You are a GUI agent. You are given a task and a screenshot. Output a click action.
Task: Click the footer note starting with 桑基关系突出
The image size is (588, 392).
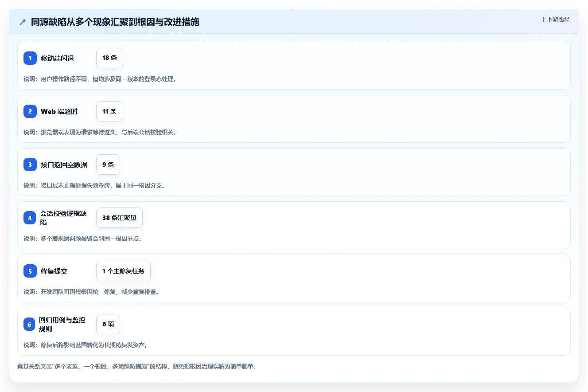click(x=136, y=367)
